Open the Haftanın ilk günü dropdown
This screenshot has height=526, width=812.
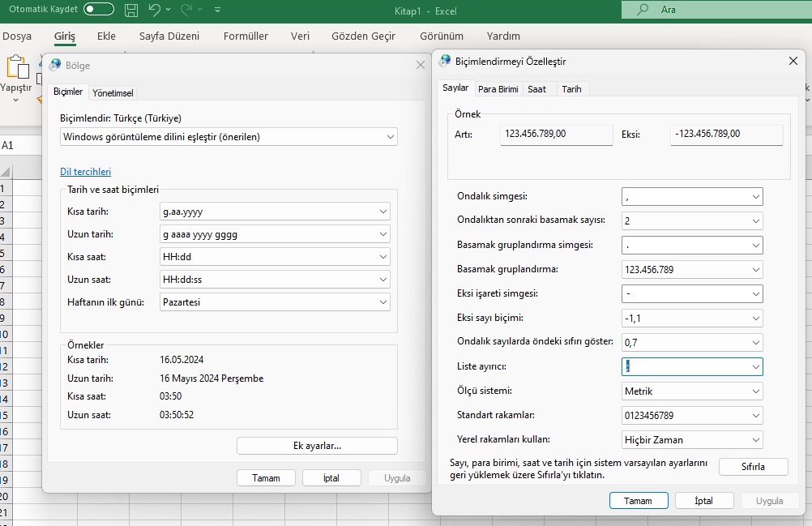[x=383, y=302]
